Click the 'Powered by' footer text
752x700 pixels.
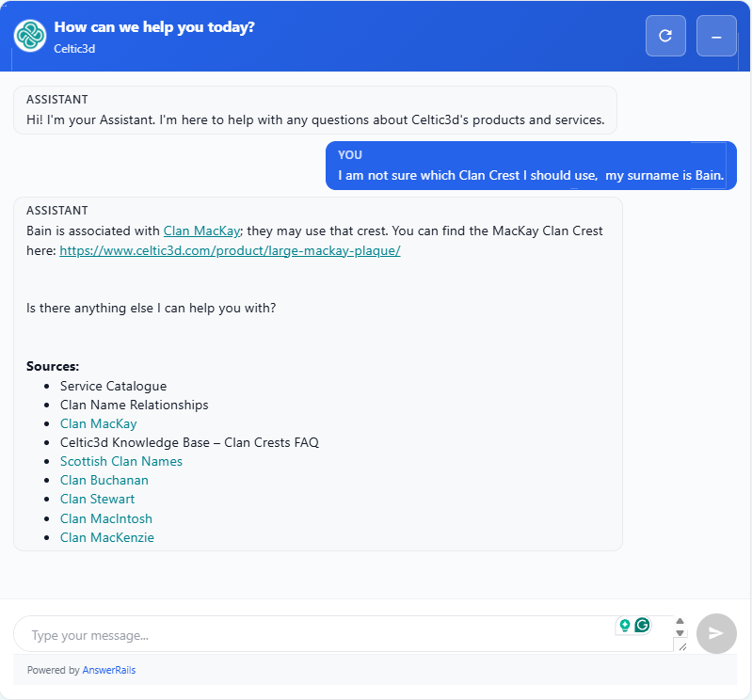pyautogui.click(x=54, y=670)
